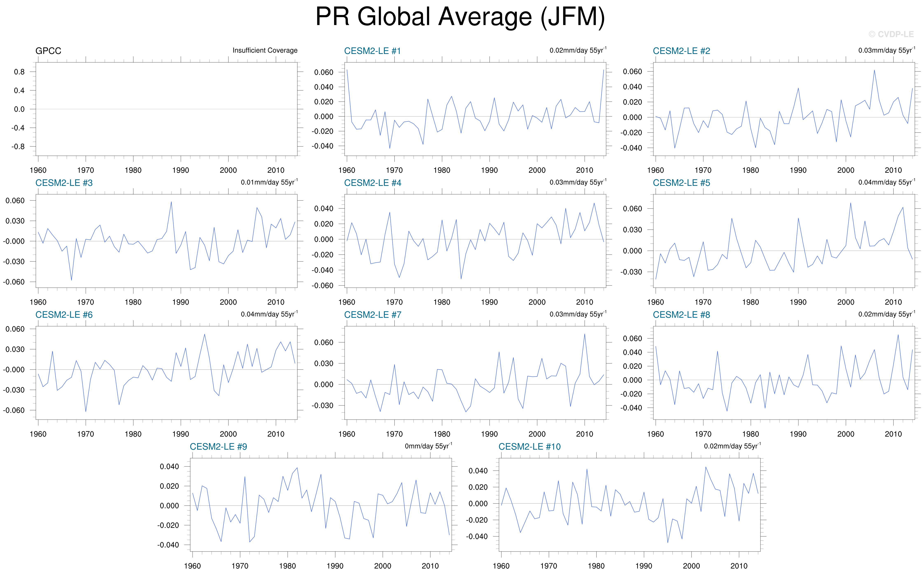
Task: Click the CESM2-LE #7 title text
Action: pyautogui.click(x=372, y=315)
